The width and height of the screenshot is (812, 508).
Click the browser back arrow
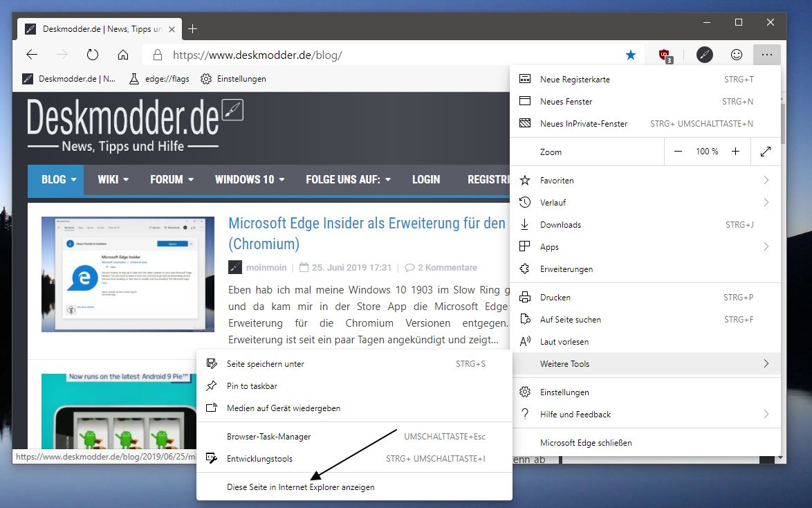[x=32, y=55]
